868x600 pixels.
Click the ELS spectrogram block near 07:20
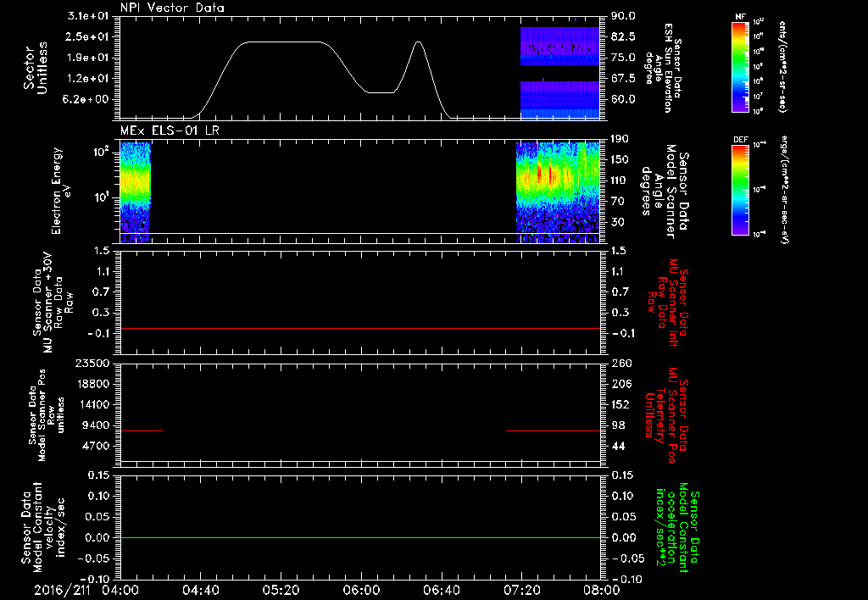(558, 192)
